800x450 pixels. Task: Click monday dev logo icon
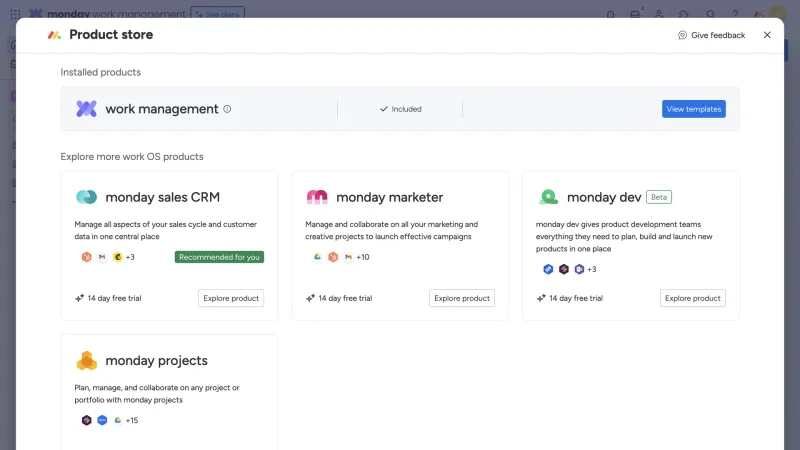[548, 197]
